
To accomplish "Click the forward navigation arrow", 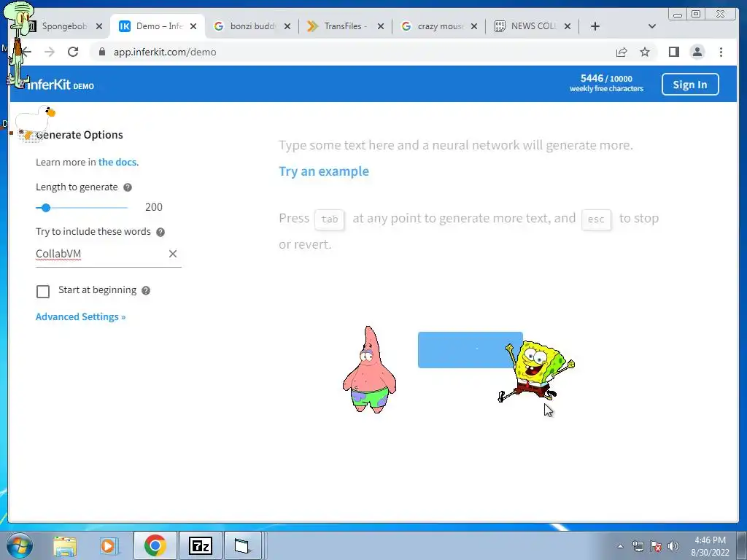I will pos(50,52).
